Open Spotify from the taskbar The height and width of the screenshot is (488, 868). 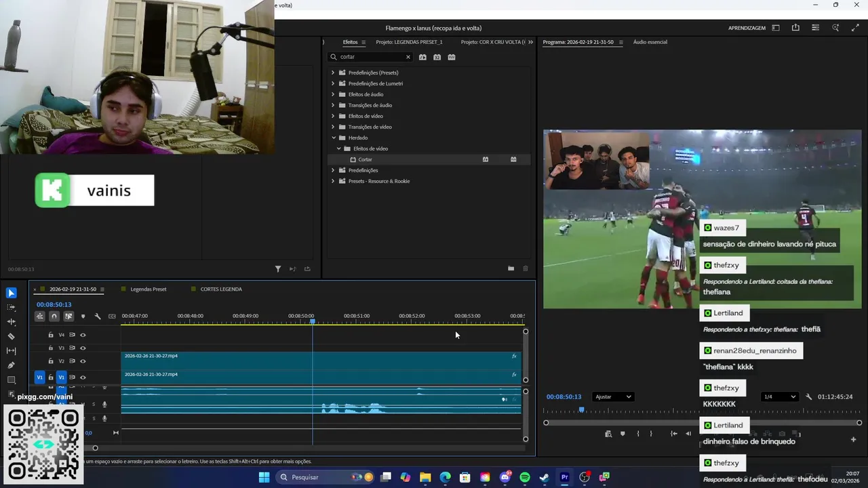(525, 477)
